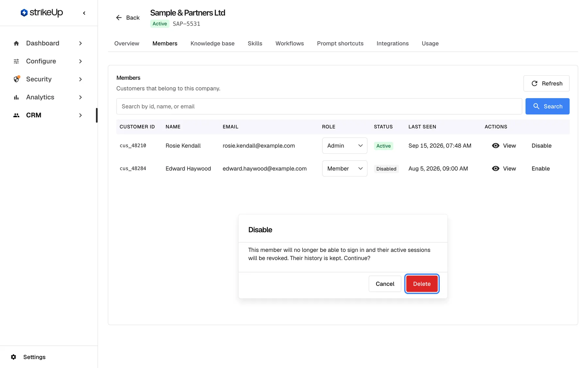Switch to the Usage tab
The width and height of the screenshot is (588, 368).
click(430, 44)
